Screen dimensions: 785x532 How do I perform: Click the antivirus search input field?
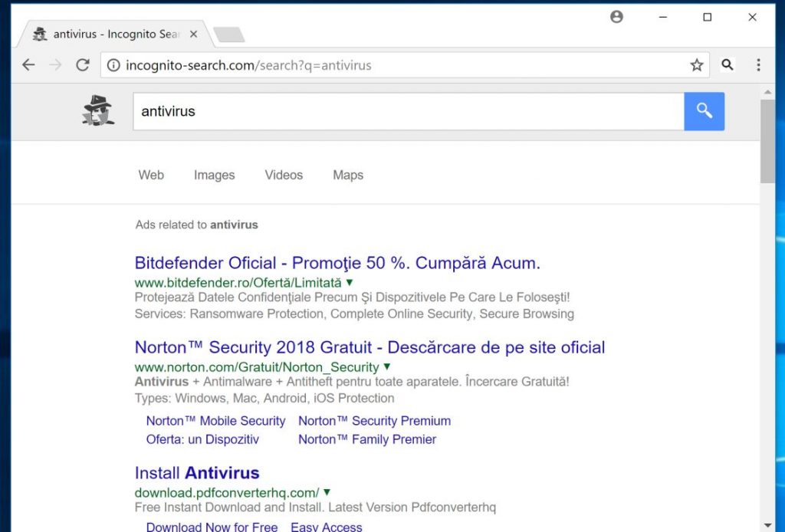pyautogui.click(x=408, y=111)
